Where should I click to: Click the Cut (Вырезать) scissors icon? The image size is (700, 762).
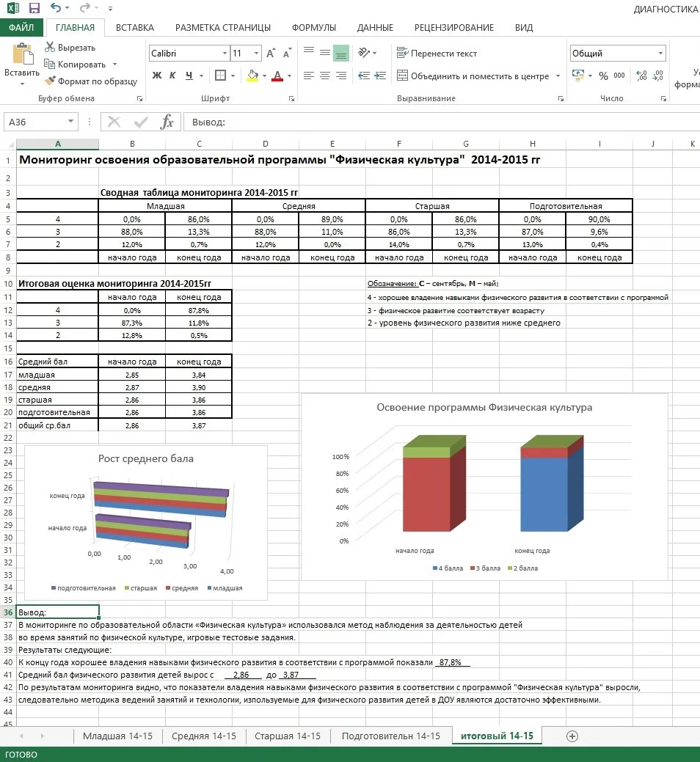50,47
